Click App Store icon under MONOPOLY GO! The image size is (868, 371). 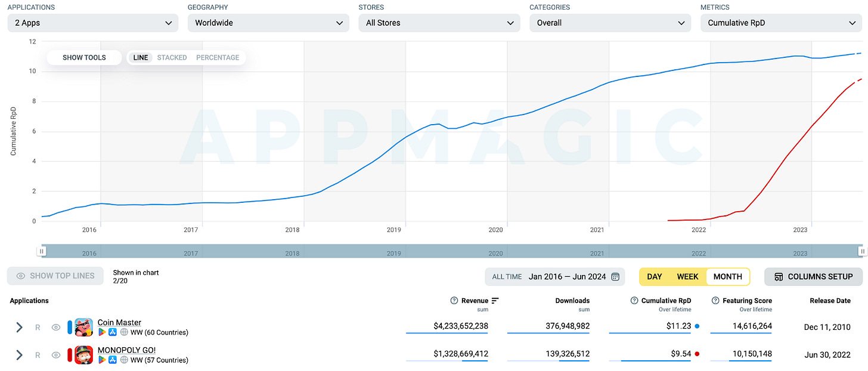click(113, 360)
